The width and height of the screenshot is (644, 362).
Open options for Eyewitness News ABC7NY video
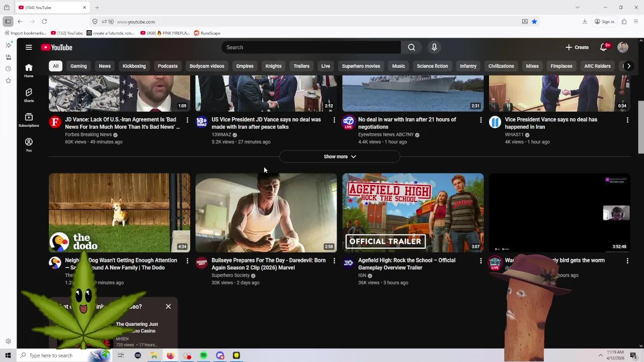click(480, 120)
